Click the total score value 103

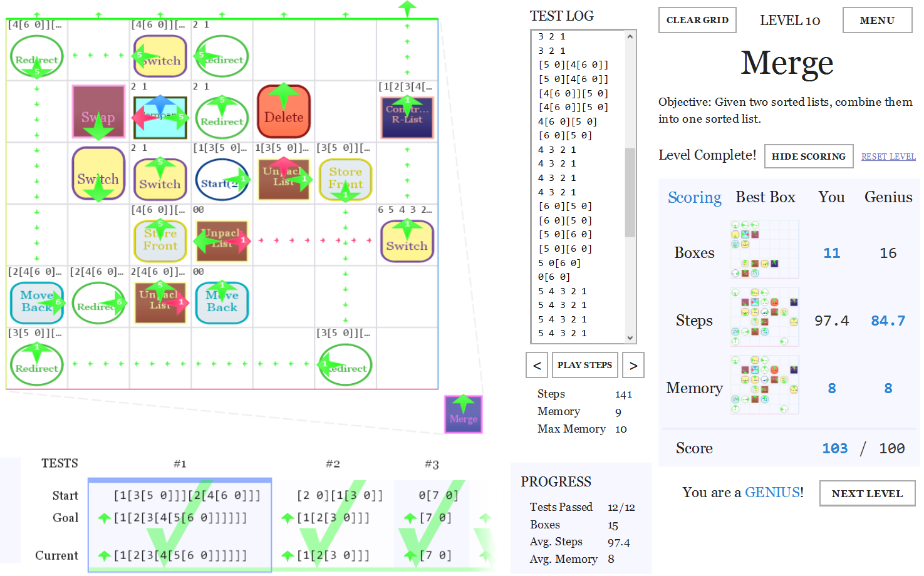[834, 448]
